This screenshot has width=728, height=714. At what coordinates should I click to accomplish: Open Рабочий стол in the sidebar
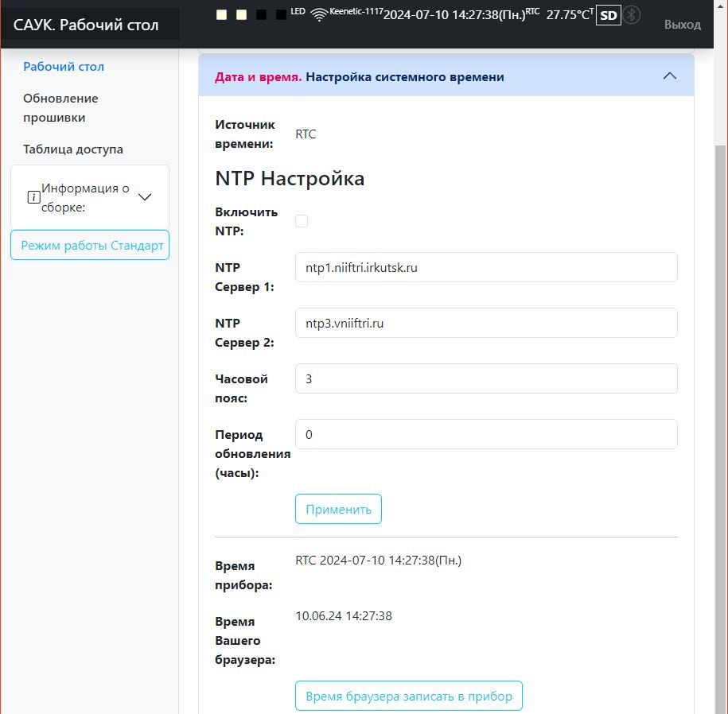[64, 67]
